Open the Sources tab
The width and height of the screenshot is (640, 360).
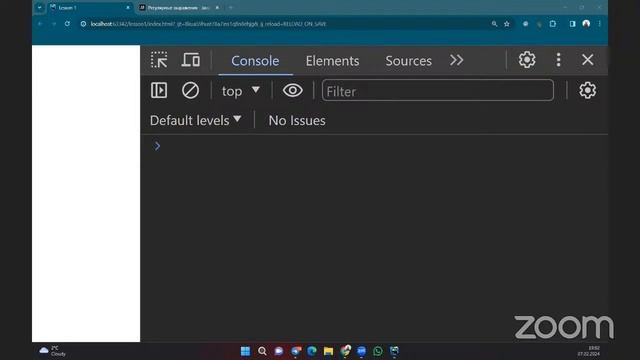[409, 61]
